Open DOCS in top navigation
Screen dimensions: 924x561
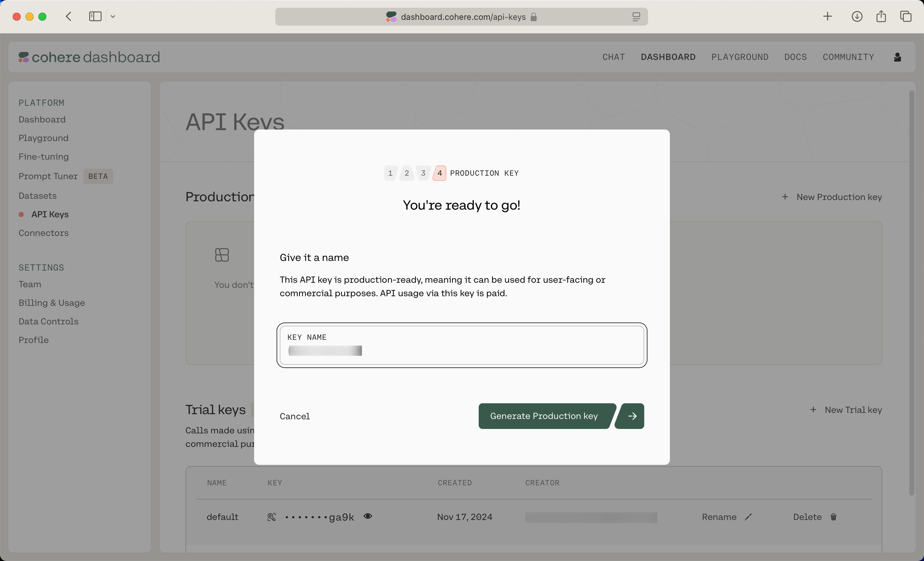[x=795, y=57]
